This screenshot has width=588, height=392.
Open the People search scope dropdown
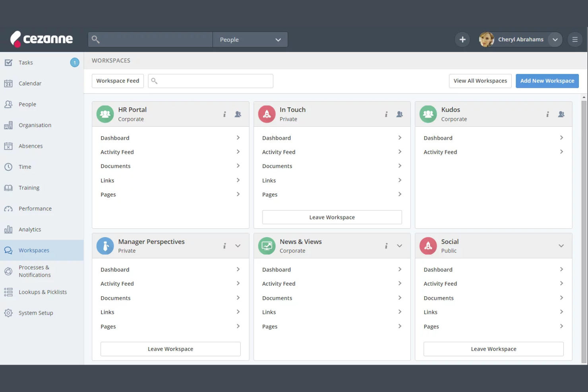(250, 40)
